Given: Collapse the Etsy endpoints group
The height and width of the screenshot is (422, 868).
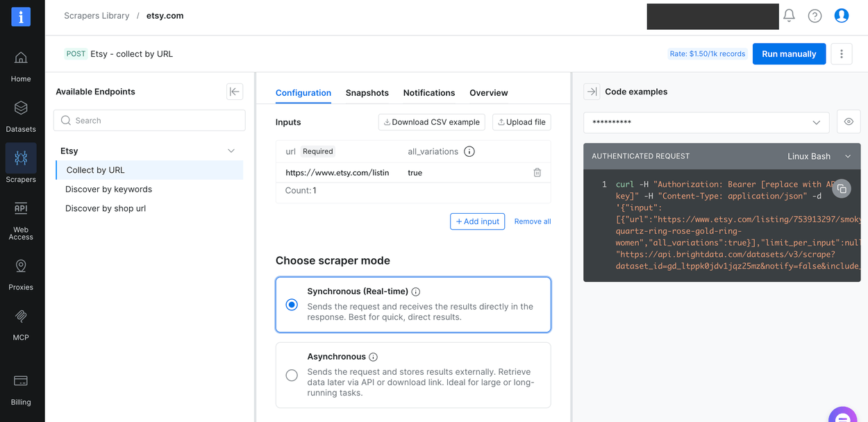Looking at the screenshot, I should pyautogui.click(x=231, y=151).
